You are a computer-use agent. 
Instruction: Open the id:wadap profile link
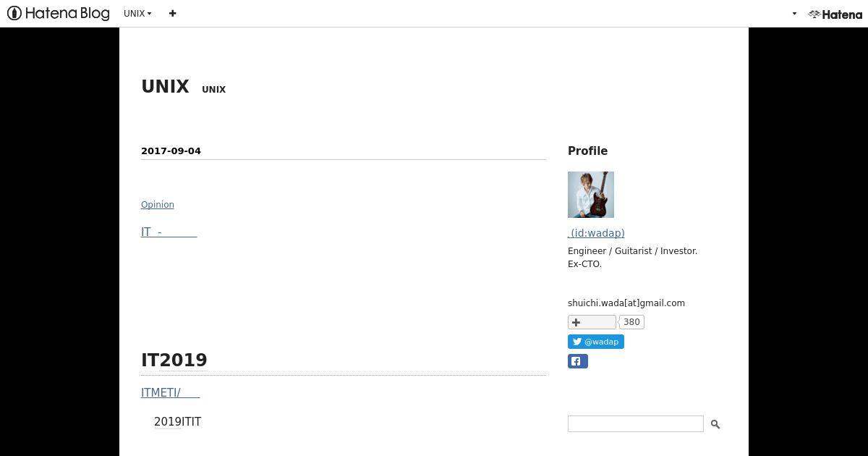coord(596,233)
